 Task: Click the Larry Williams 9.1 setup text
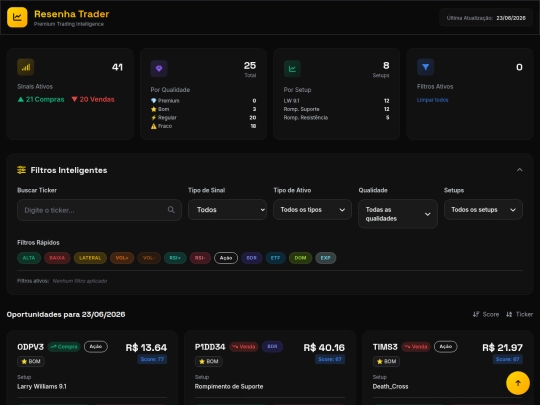pyautogui.click(x=42, y=386)
